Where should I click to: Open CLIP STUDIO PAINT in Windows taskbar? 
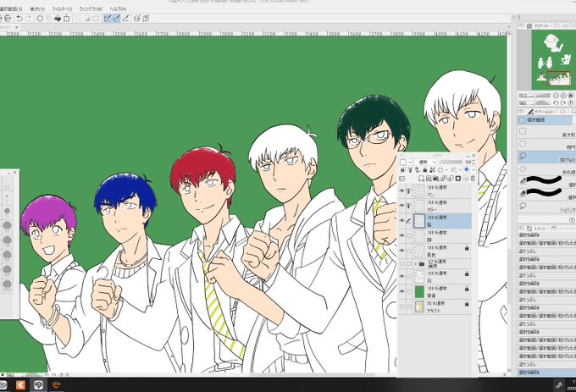pyautogui.click(x=38, y=384)
